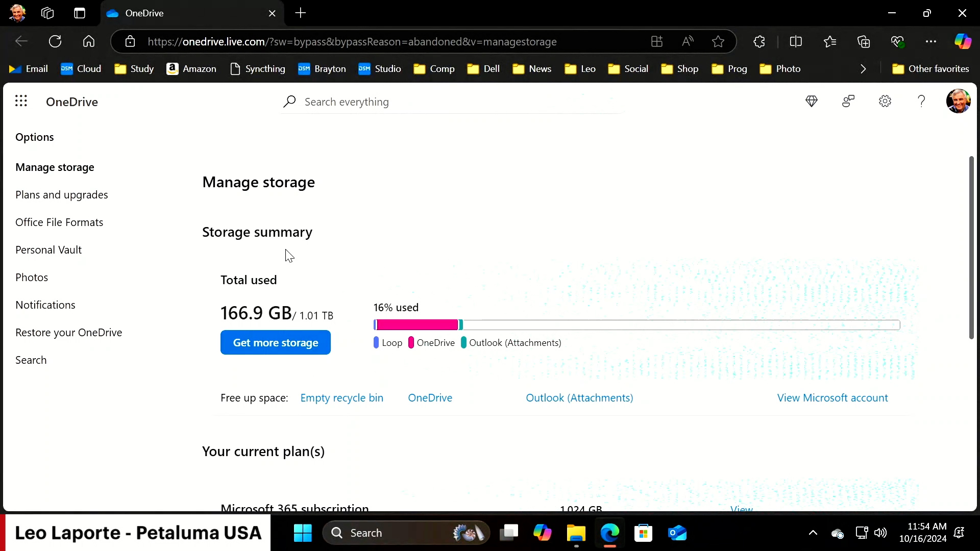
Task: Add page to favorites with star icon
Action: [x=718, y=41]
